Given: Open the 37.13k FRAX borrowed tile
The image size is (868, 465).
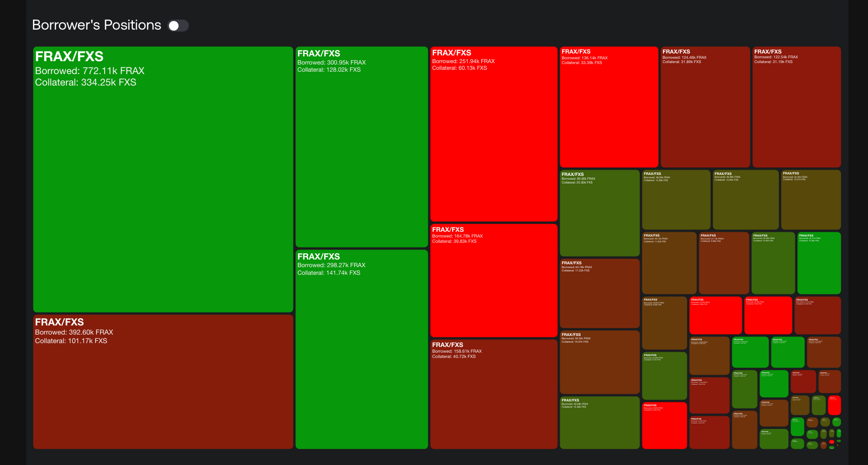Looking at the screenshot, I should click(x=724, y=263).
